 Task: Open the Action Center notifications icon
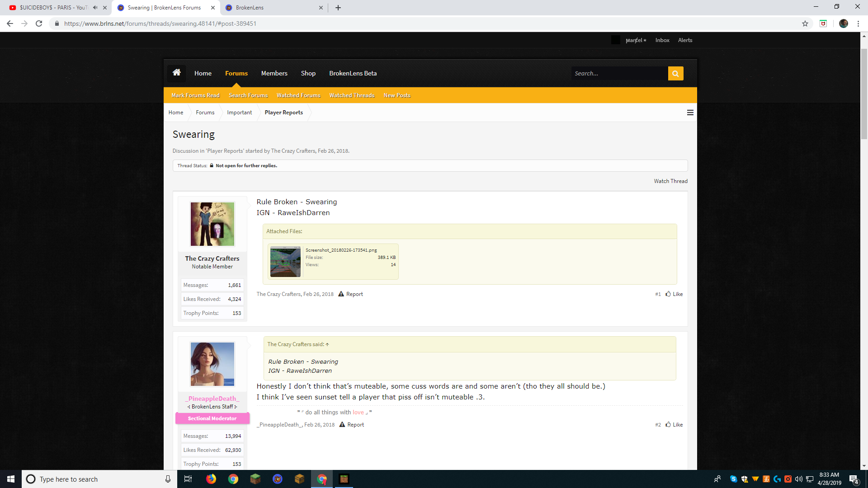tap(854, 479)
